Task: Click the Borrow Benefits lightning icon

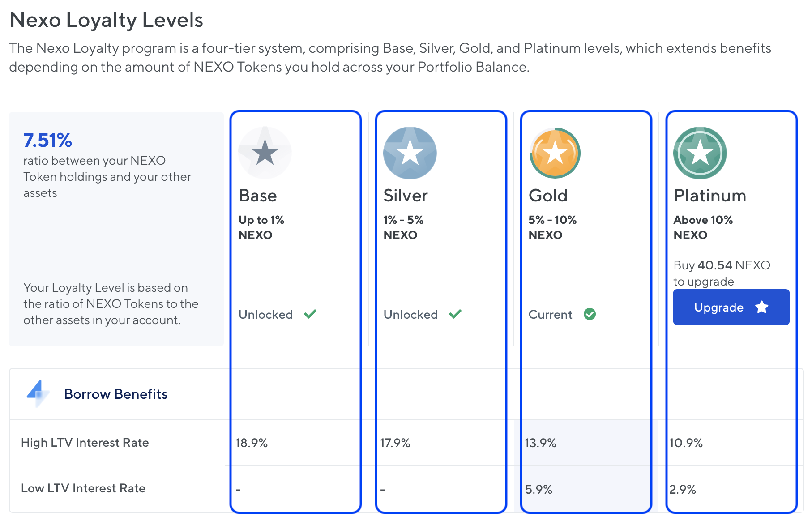Action: [38, 393]
